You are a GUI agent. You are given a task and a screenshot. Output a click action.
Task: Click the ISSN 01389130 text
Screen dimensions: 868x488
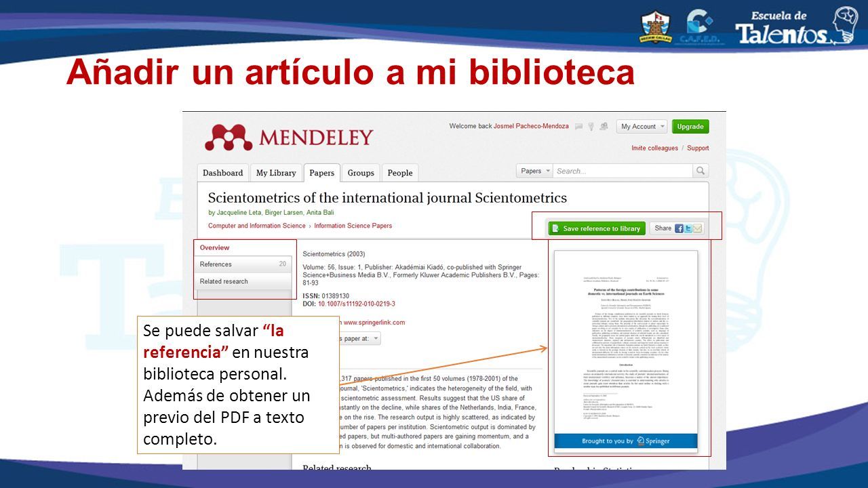coord(326,296)
